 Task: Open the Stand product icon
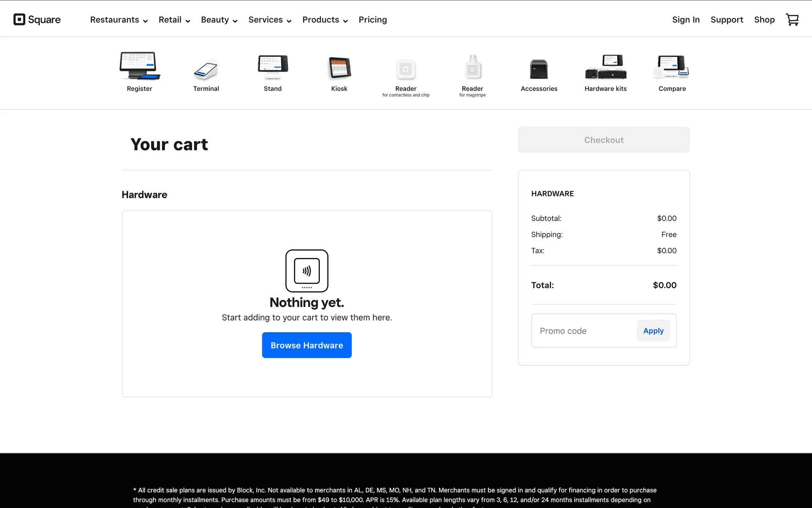point(273,67)
